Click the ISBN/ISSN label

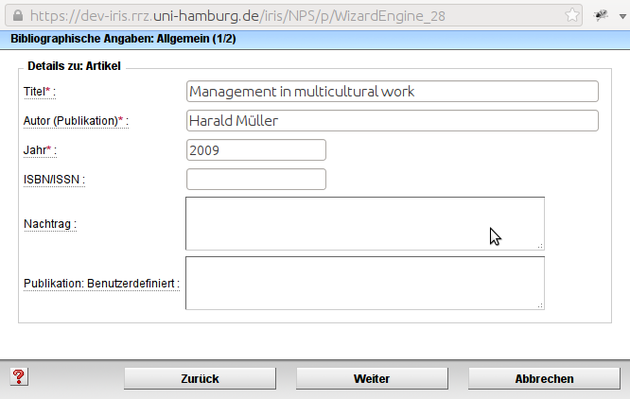pos(54,180)
